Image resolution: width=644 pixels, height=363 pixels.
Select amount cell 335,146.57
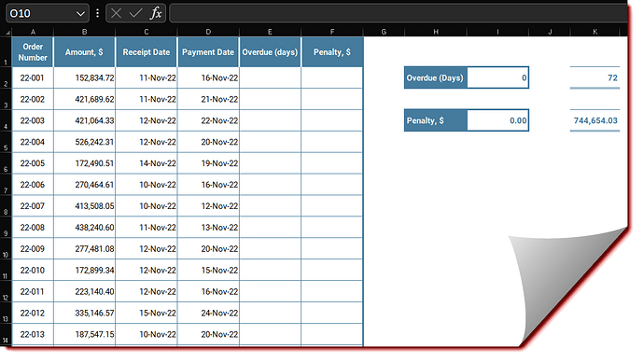[85, 313]
